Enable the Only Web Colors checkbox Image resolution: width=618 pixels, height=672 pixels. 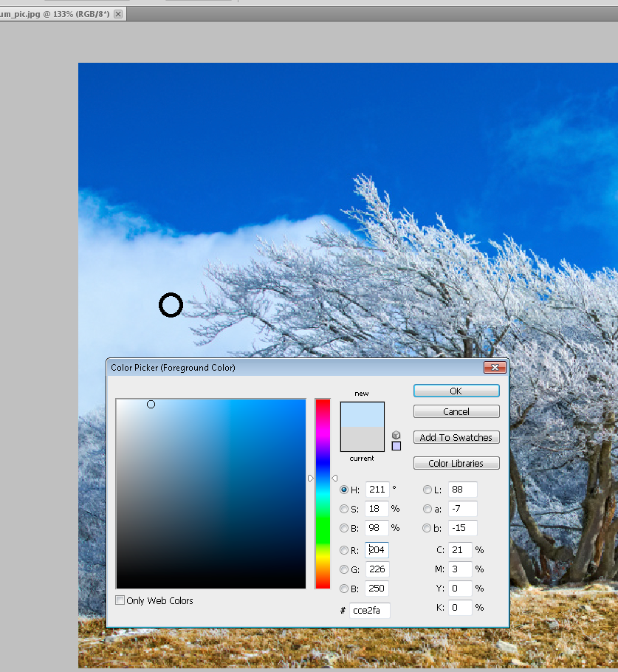(x=120, y=600)
